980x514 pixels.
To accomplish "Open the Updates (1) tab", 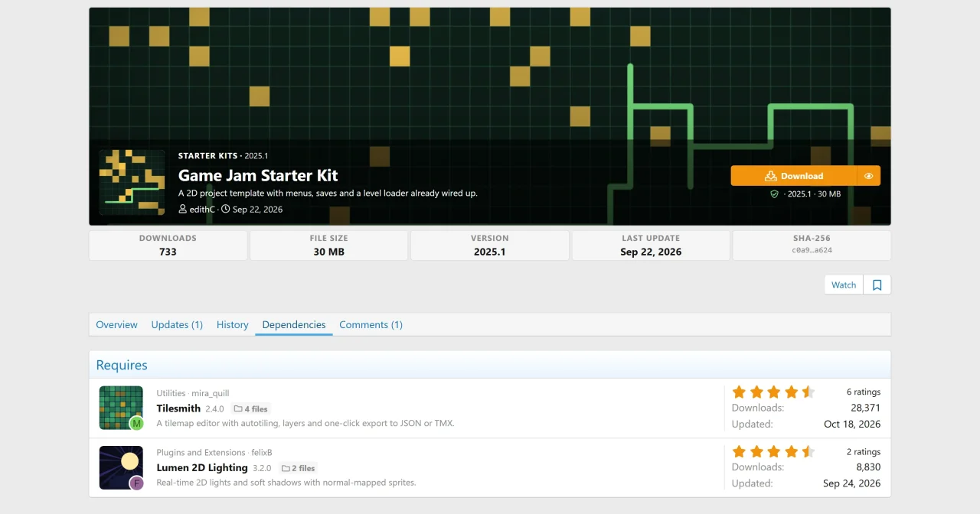I will coord(177,324).
